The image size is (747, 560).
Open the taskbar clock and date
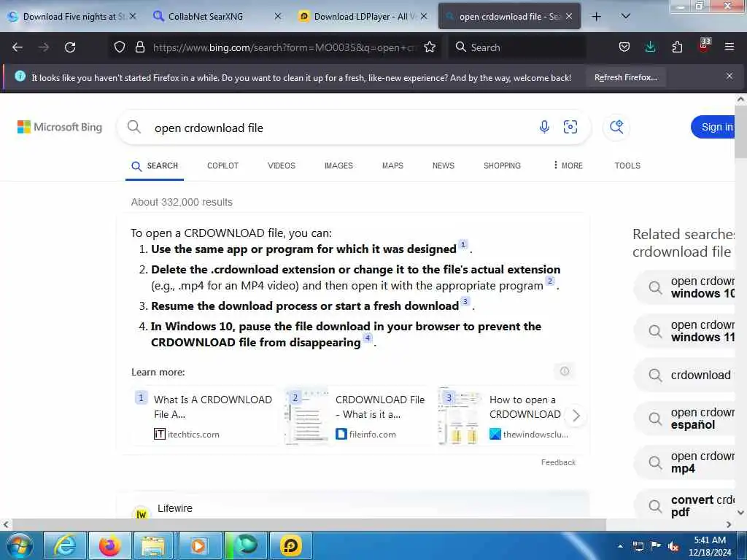710,546
